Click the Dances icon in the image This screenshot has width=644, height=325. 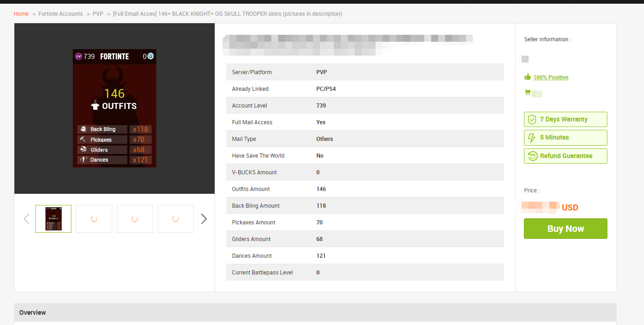[83, 160]
